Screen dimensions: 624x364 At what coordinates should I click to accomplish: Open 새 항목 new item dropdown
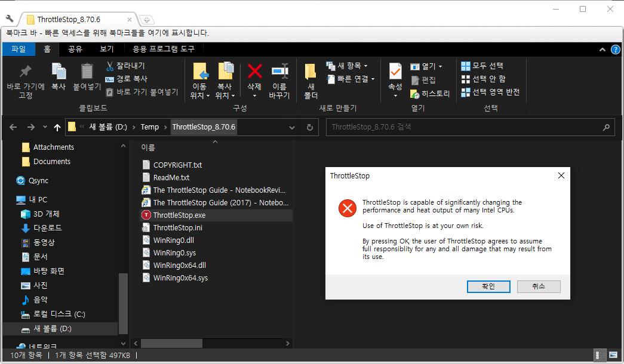coord(346,66)
